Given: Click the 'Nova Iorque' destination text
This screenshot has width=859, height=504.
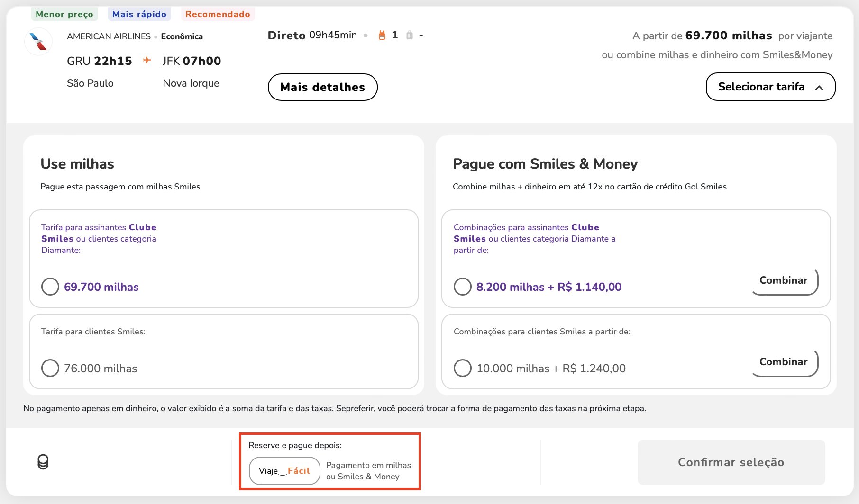Looking at the screenshot, I should (x=191, y=83).
